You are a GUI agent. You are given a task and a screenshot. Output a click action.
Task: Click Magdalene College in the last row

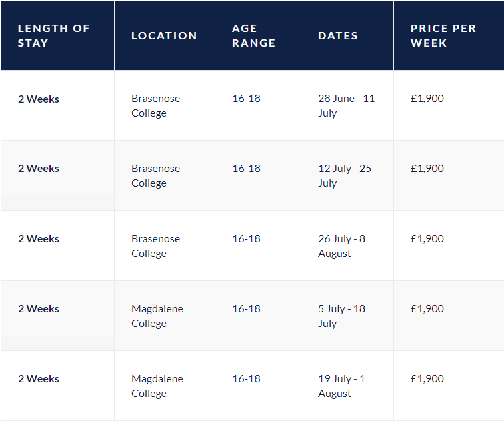click(157, 386)
